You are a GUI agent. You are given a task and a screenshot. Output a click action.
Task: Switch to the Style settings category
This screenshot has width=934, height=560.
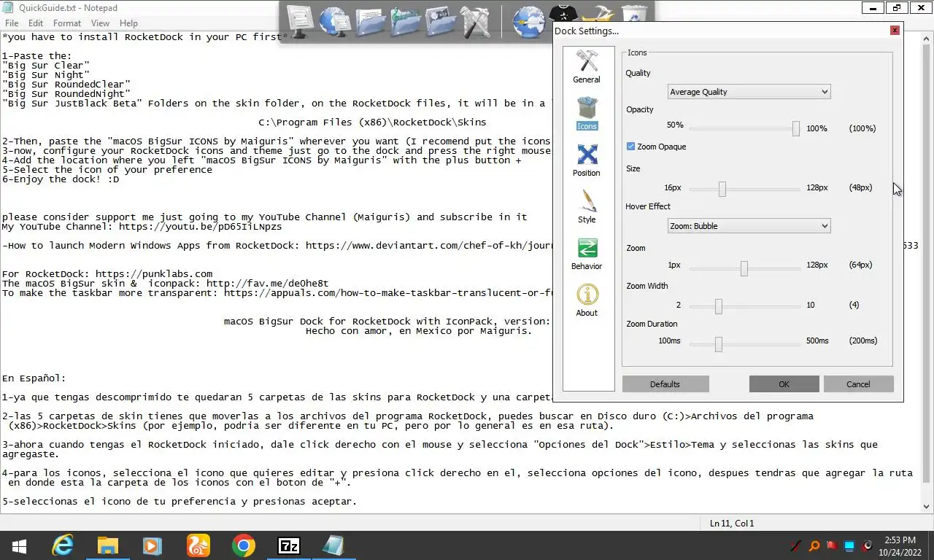pyautogui.click(x=587, y=207)
